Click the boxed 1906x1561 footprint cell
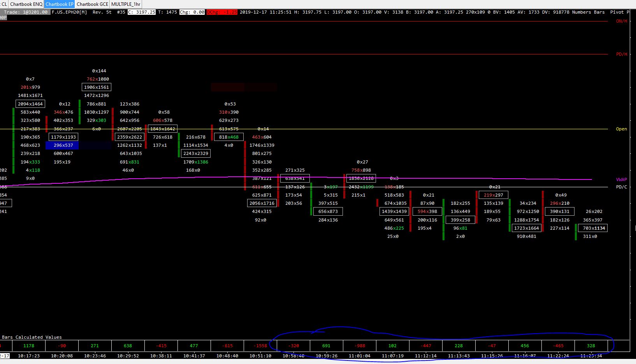 (97, 87)
